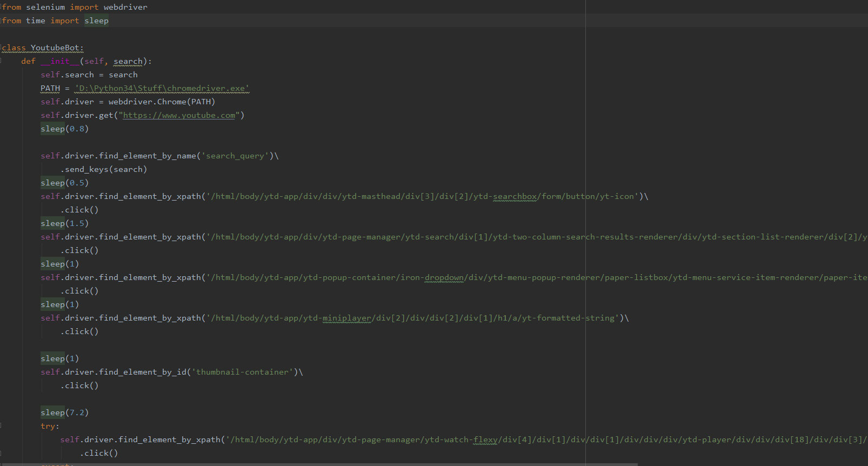The height and width of the screenshot is (466, 868).
Task: Click 'webdriver.Chrome(PATH)' call
Action: 162,102
